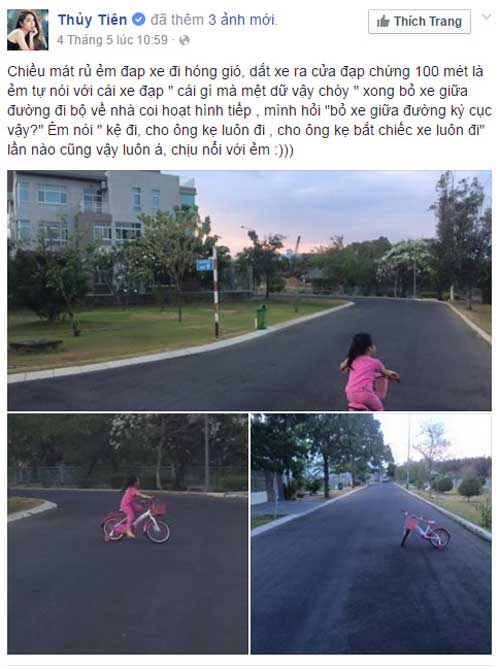This screenshot has height=667, width=500.
Task: Click the post caption text paragraph
Action: tap(249, 111)
